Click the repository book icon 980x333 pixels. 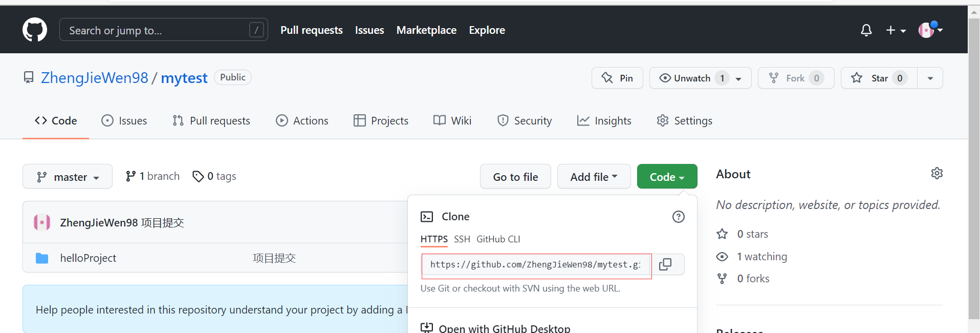click(x=29, y=77)
